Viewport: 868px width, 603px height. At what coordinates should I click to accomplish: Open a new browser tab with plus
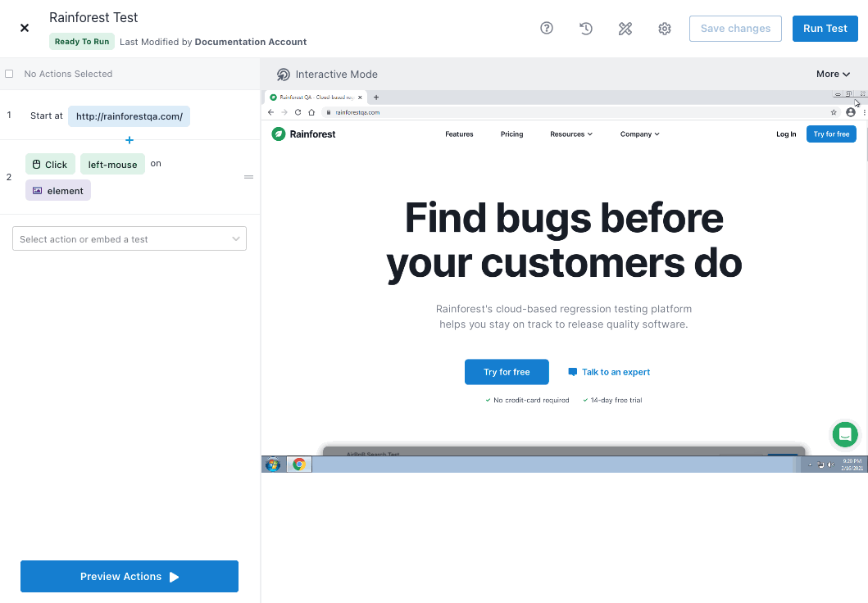pyautogui.click(x=376, y=97)
